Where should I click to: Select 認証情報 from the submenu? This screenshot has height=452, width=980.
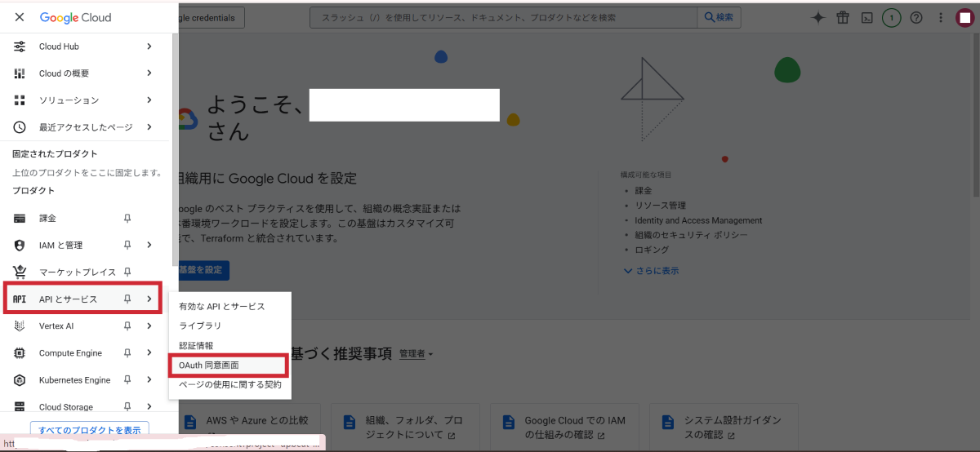196,346
